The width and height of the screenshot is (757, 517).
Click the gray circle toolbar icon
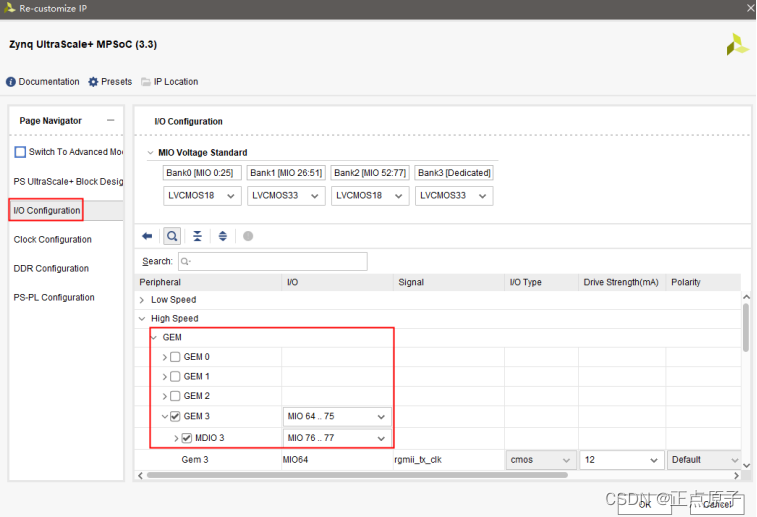coord(248,236)
